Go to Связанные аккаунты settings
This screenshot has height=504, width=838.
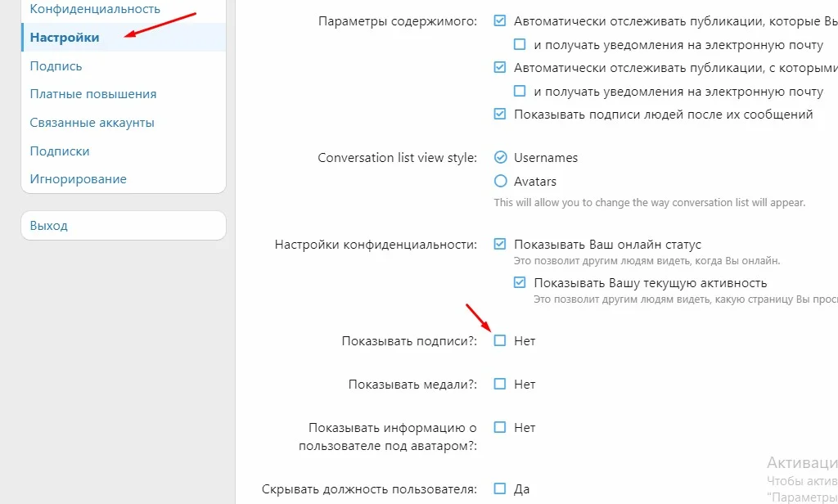tap(94, 122)
